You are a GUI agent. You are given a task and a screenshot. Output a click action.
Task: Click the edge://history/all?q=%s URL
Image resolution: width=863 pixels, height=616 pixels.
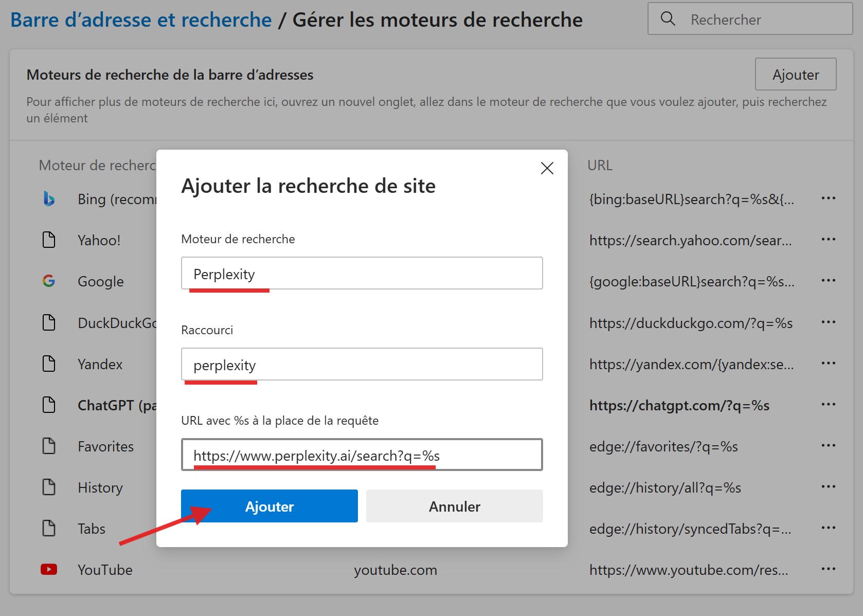point(665,487)
